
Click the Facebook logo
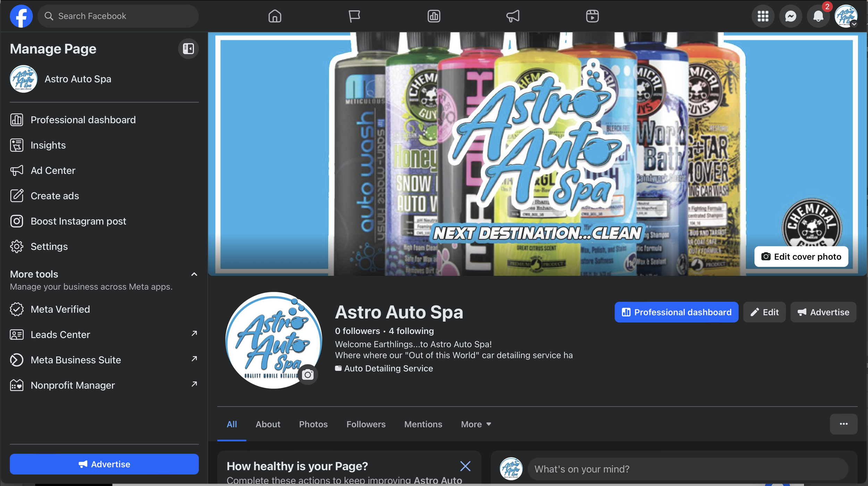pos(21,16)
